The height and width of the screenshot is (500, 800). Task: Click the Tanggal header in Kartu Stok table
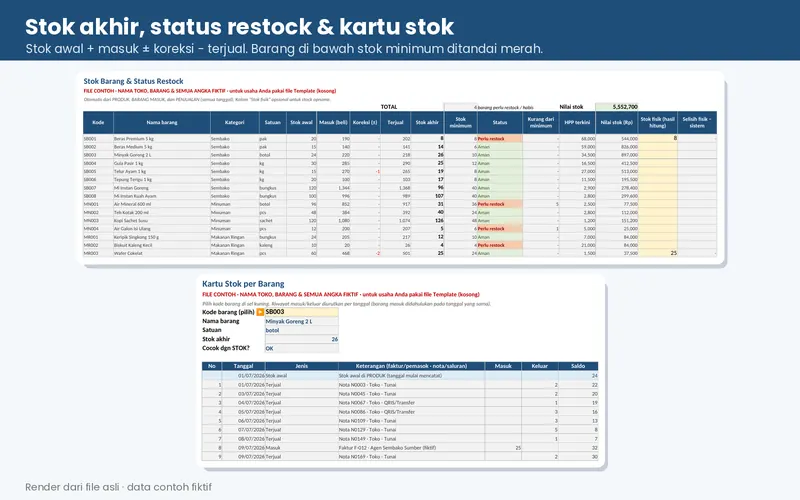pos(243,366)
